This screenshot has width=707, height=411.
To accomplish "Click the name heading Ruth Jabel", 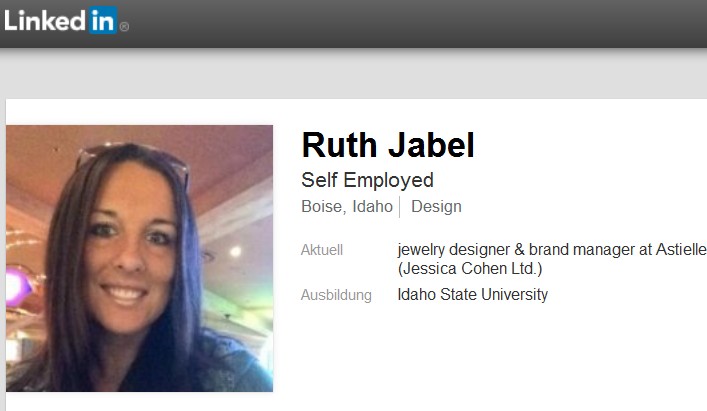I will click(388, 145).
